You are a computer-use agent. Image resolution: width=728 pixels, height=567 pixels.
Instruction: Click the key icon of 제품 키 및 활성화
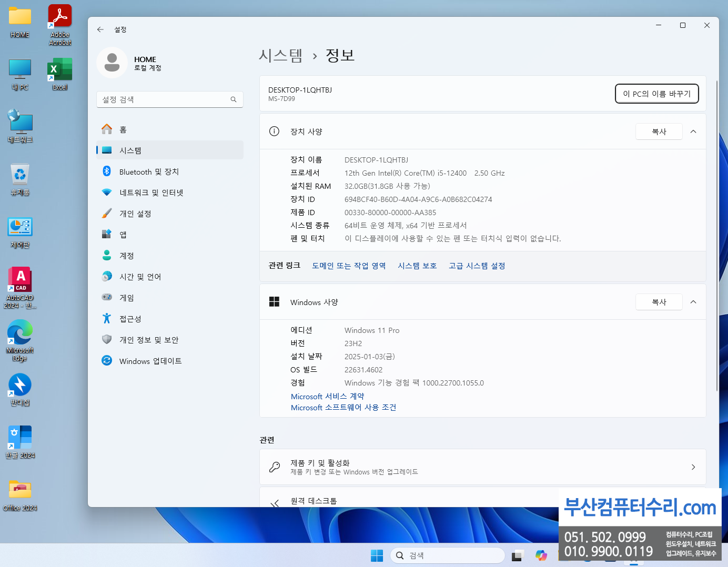tap(274, 467)
